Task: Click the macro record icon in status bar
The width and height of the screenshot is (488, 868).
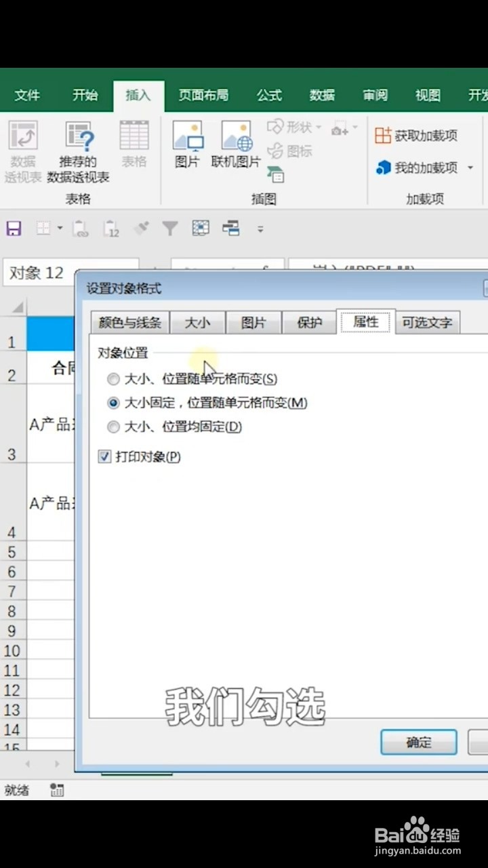Action: click(58, 790)
